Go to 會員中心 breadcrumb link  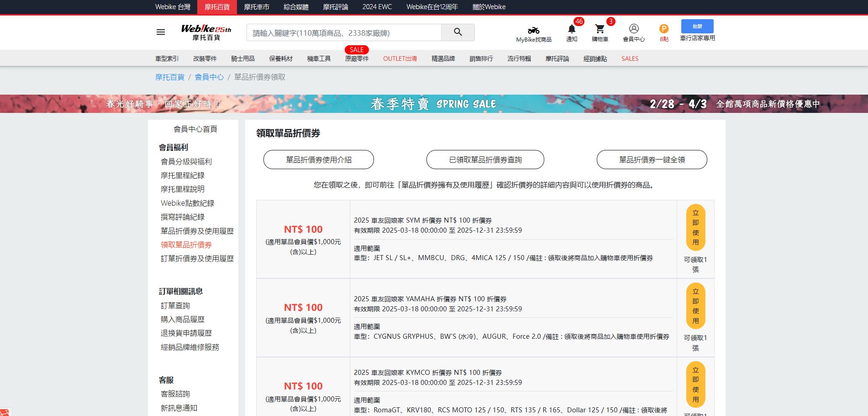tap(209, 77)
